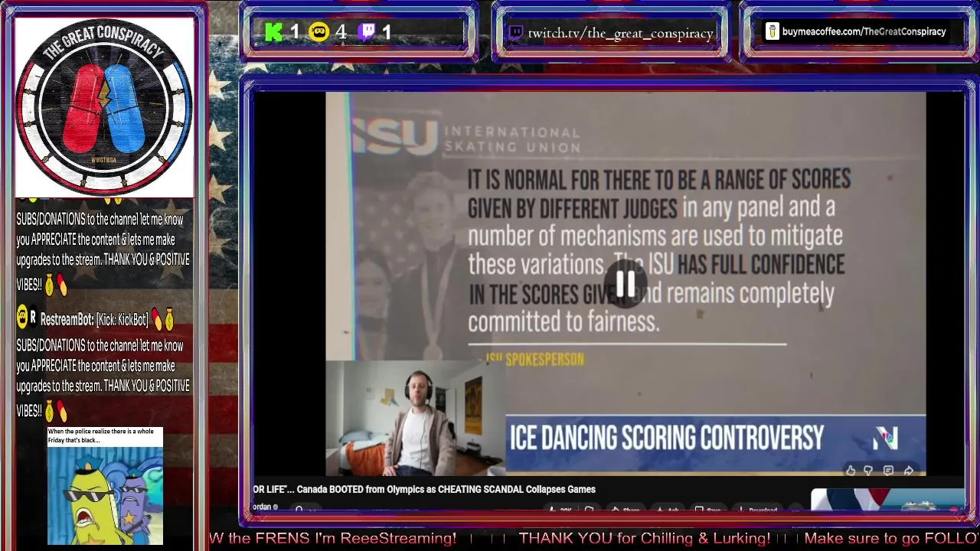Click the streamer webcam picture-in-picture
This screenshot has height=551, width=980.
(x=415, y=418)
